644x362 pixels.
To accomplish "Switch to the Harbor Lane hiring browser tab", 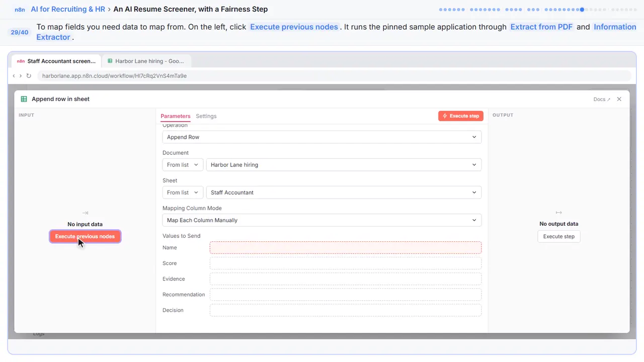I will [x=146, y=61].
